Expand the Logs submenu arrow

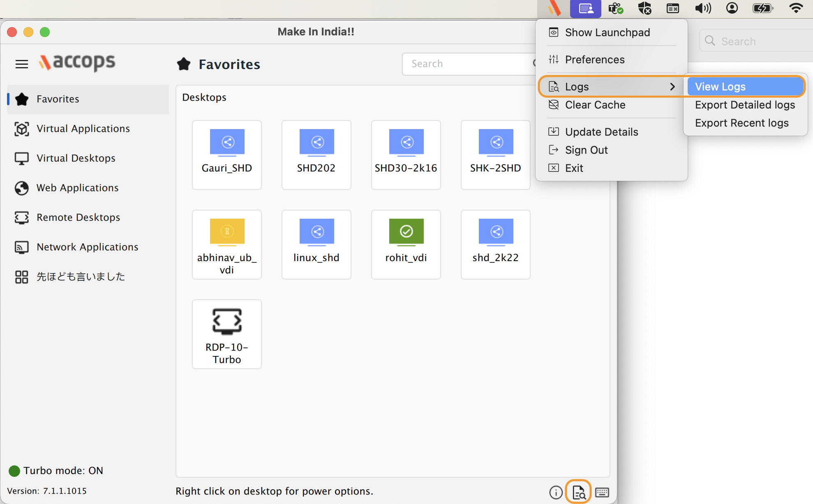click(672, 87)
